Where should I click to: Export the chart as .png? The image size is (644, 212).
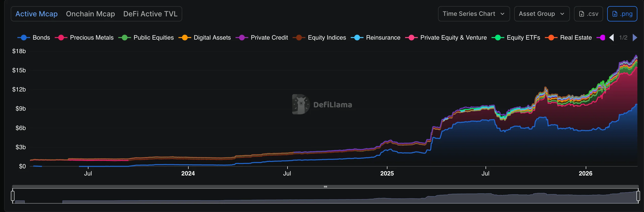click(x=622, y=14)
